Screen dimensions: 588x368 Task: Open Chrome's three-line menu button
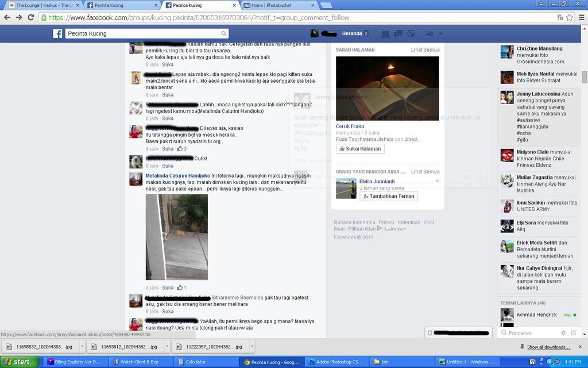581,17
